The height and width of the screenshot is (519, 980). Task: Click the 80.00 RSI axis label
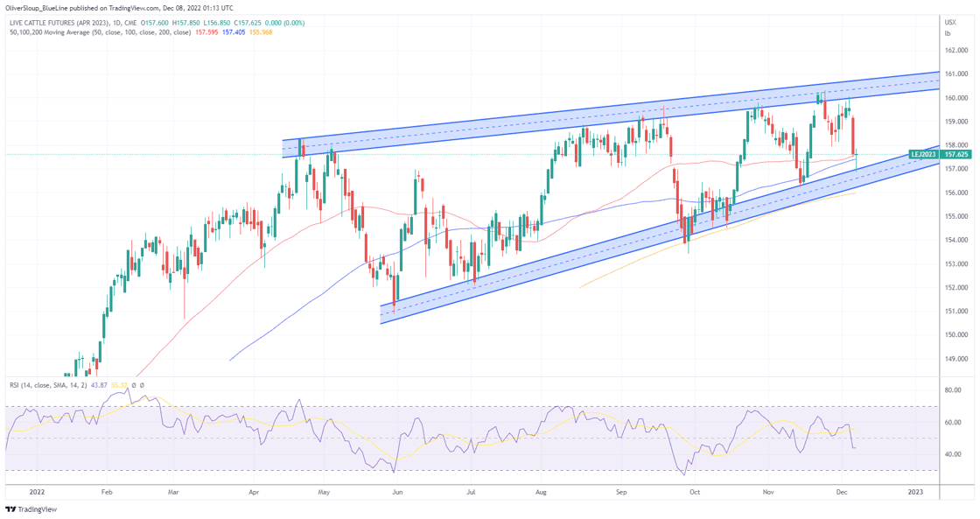point(953,390)
